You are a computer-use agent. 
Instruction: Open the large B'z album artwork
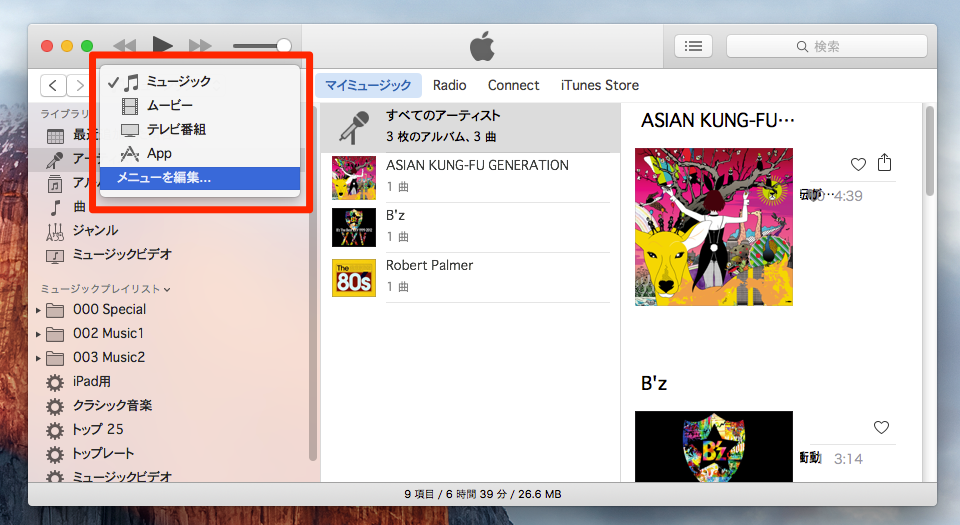coord(714,446)
